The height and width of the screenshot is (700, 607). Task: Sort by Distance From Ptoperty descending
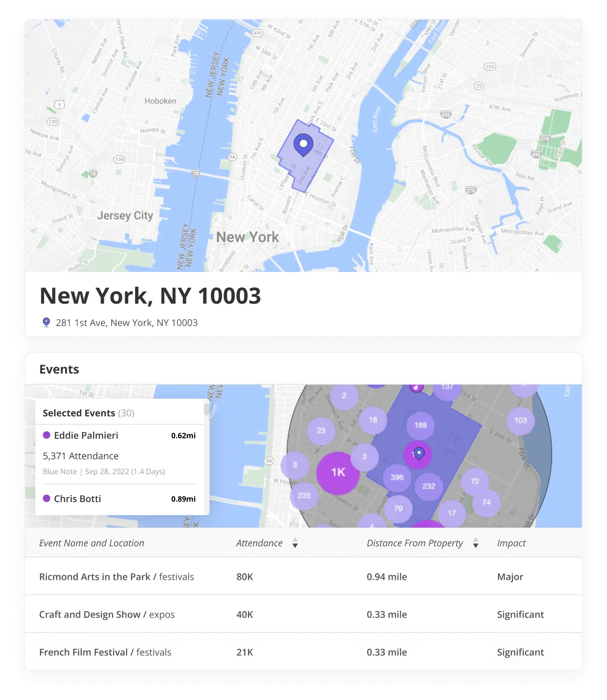point(475,545)
